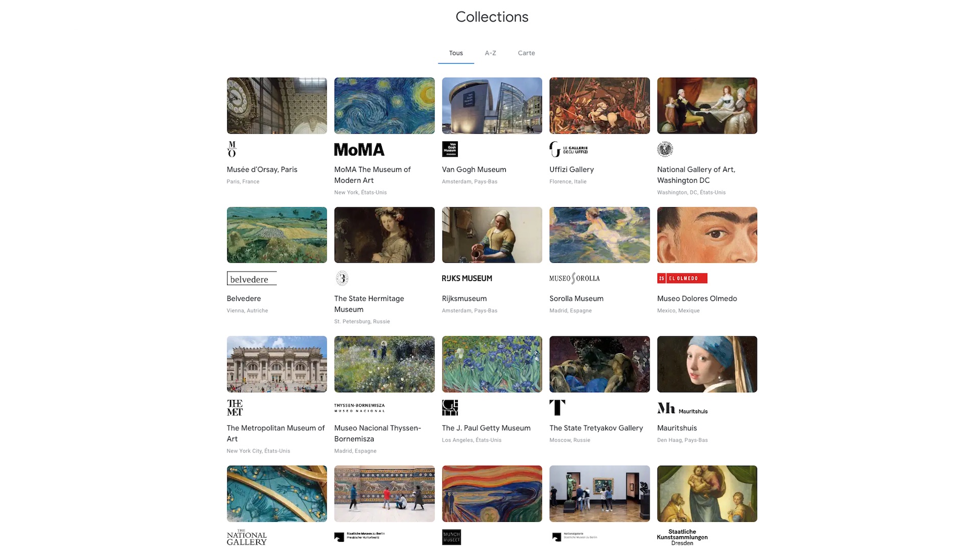This screenshot has width=980, height=551.
Task: Click the Tretyakov Gallery T logo
Action: coord(557,408)
